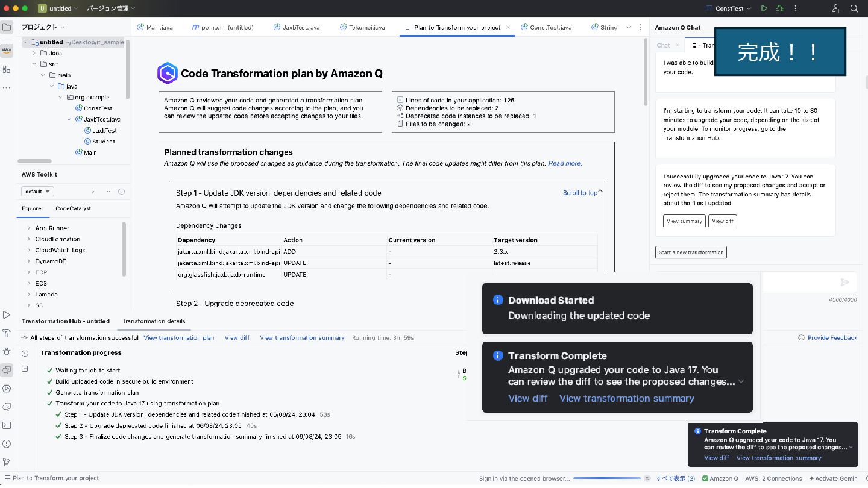Open the Project tool window folder icon

pos(7,28)
